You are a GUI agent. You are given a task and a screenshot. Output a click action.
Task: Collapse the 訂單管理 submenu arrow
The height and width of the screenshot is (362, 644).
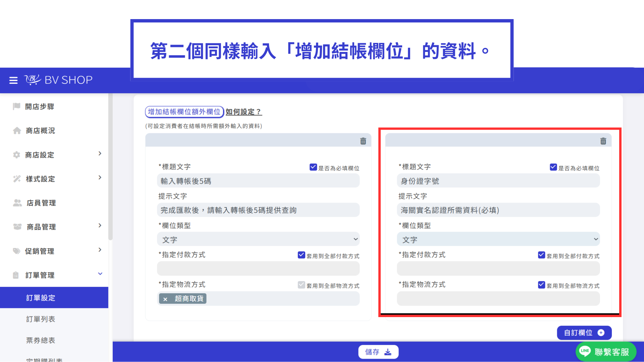(100, 274)
